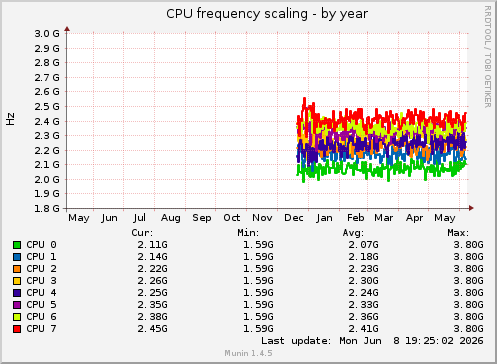Click the '2.0 G' y-axis label
This screenshot has width=497, height=364.
[x=47, y=179]
